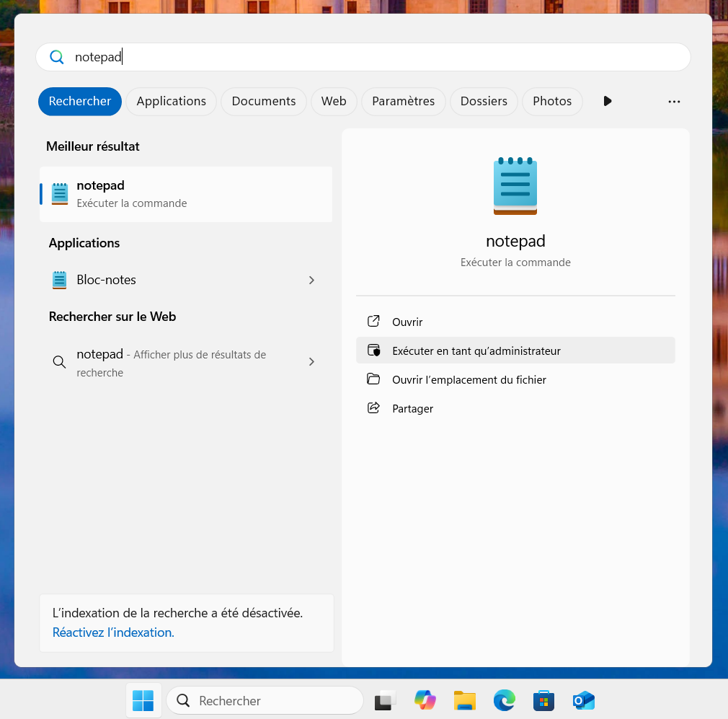728x719 pixels.
Task: Click the Windows Start button
Action: tap(143, 700)
